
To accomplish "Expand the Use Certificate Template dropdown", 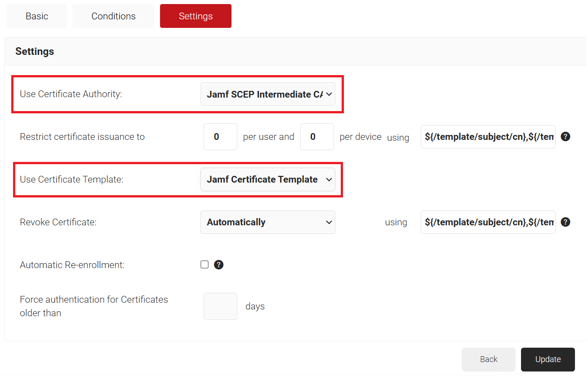I will [267, 179].
